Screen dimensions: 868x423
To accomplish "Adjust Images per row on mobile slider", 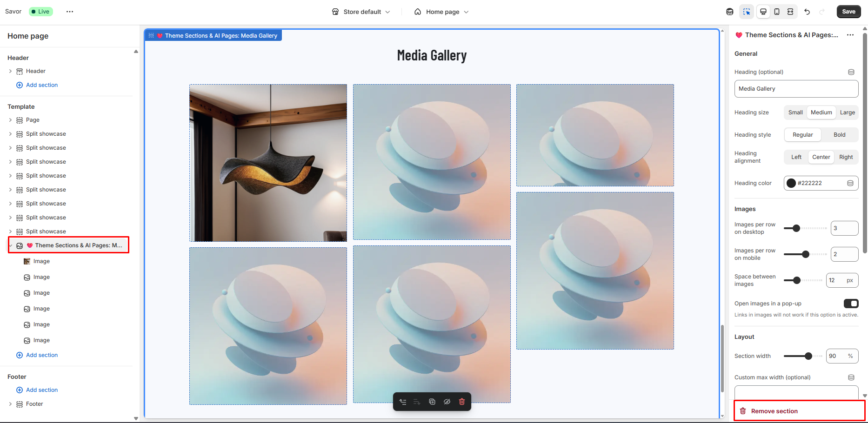I will point(805,254).
